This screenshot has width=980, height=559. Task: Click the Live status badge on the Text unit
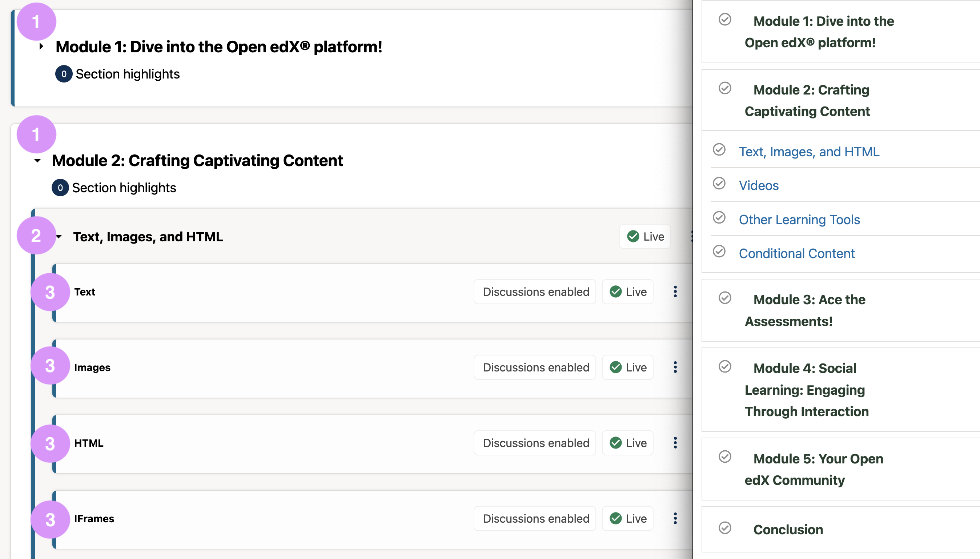coord(628,292)
